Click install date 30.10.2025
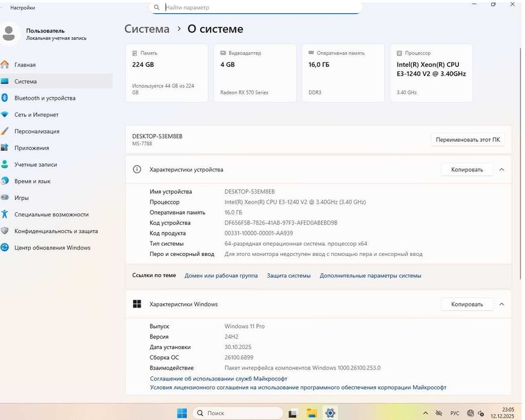 (x=238, y=347)
